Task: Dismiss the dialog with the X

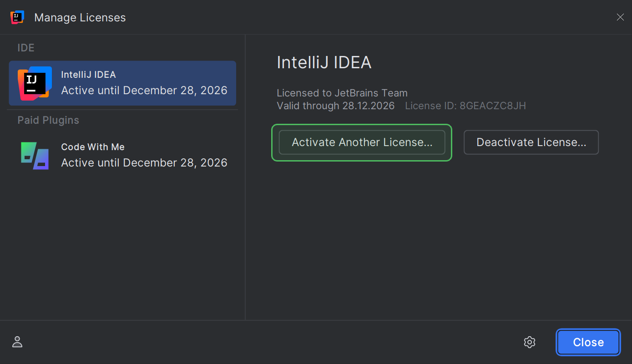Action: (620, 17)
